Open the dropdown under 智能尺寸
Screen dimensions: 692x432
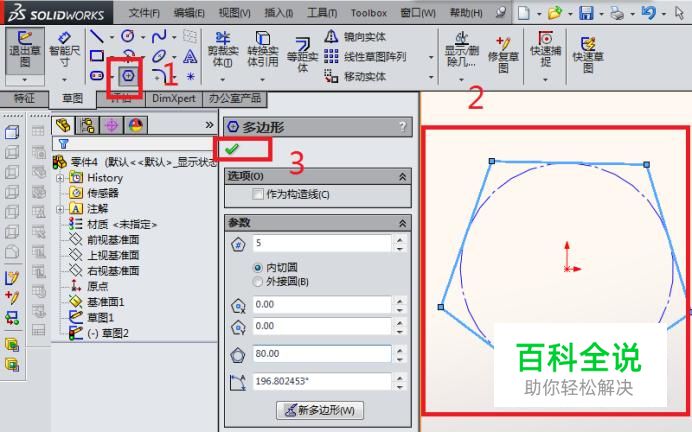coord(64,80)
